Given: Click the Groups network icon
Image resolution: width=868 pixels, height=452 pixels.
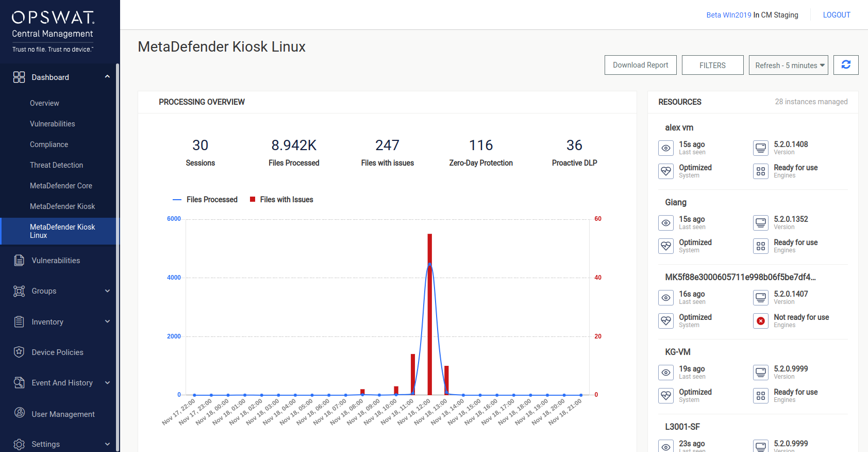Looking at the screenshot, I should (19, 291).
